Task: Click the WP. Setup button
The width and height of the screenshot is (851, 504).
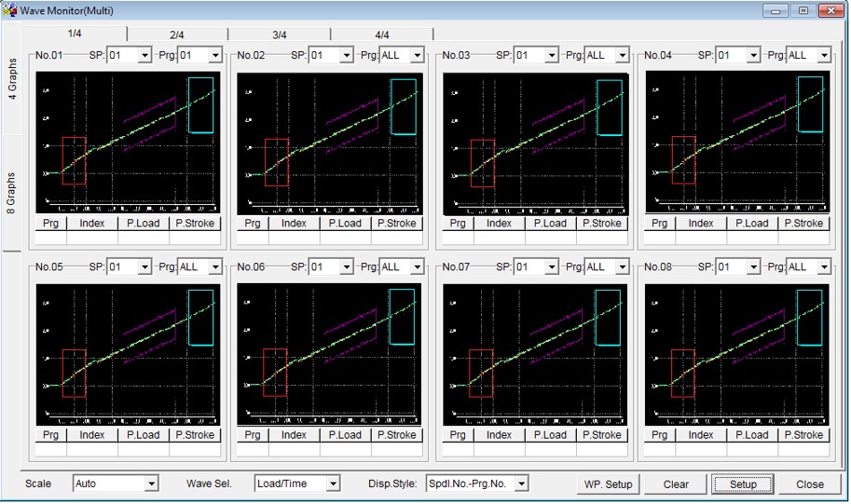Action: tap(608, 484)
